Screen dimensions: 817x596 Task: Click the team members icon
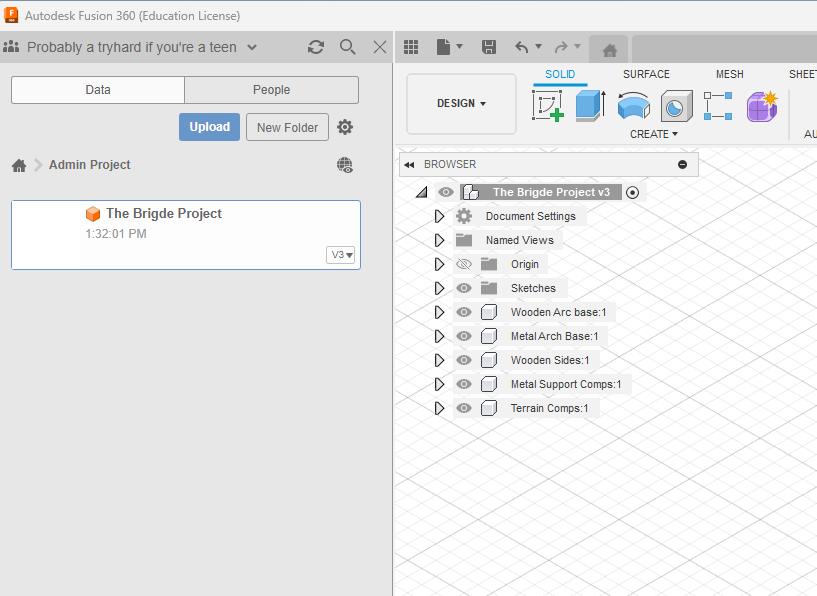point(11,47)
